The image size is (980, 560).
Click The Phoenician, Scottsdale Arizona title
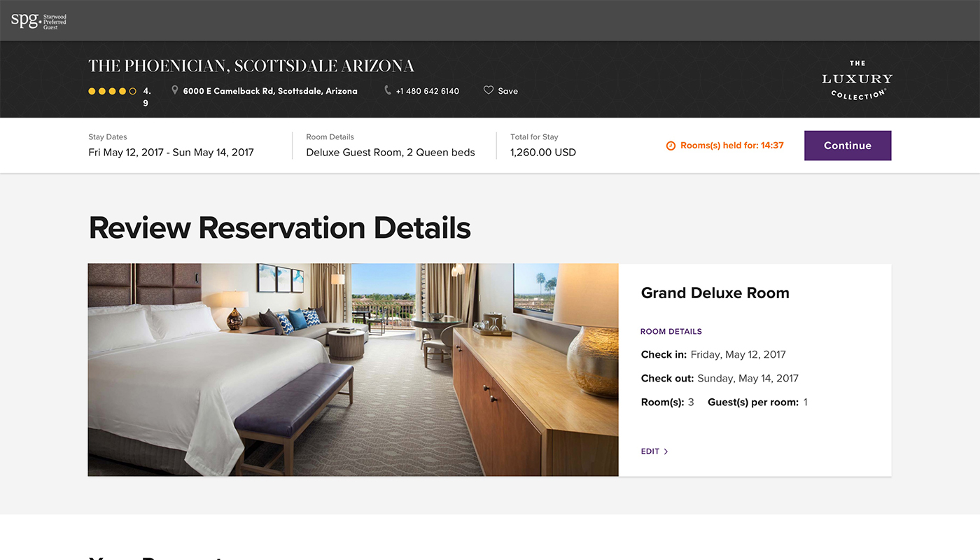point(251,66)
